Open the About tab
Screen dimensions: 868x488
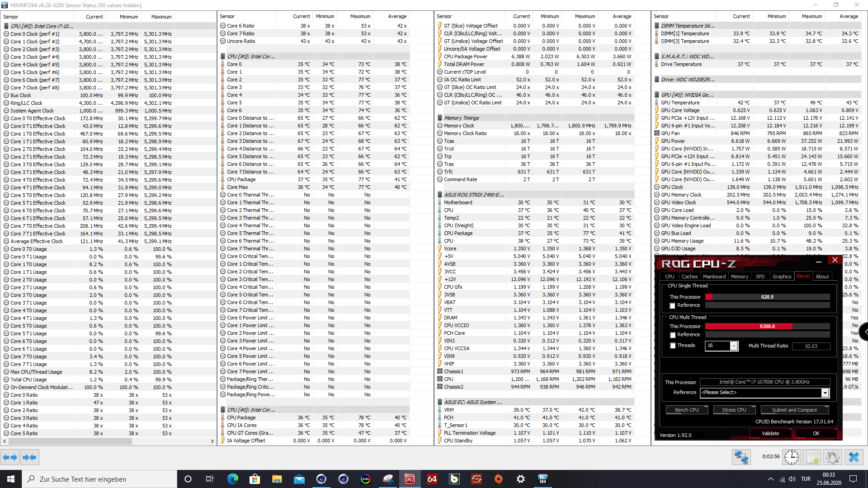click(822, 277)
